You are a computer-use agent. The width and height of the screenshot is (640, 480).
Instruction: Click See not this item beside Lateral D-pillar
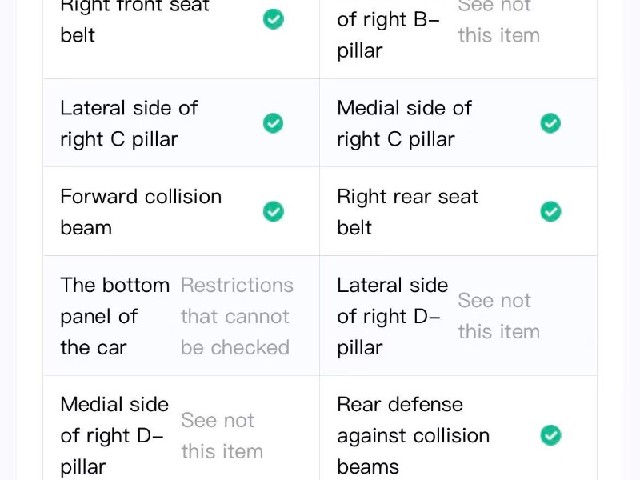tap(498, 316)
